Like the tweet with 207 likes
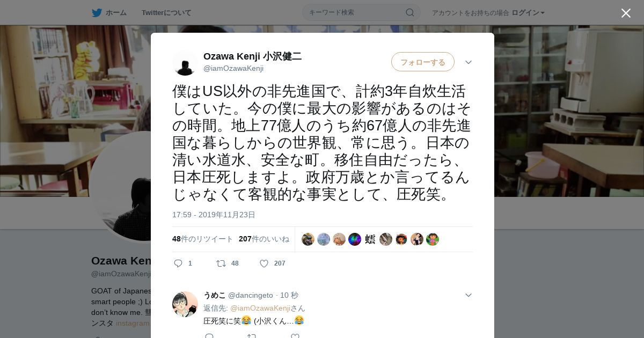This screenshot has height=338, width=644. [264, 263]
